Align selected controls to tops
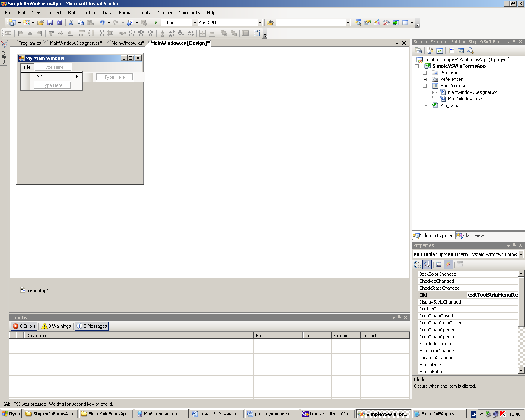This screenshot has width=525, height=420. (51, 33)
